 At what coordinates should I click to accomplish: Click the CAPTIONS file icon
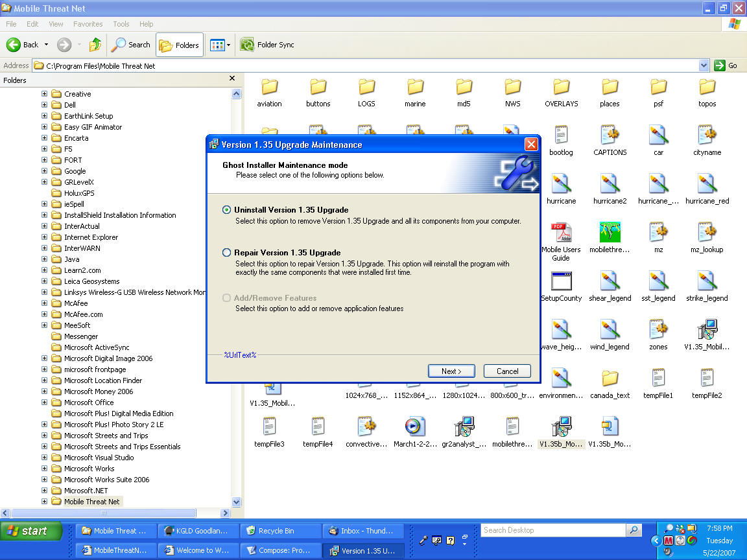610,135
